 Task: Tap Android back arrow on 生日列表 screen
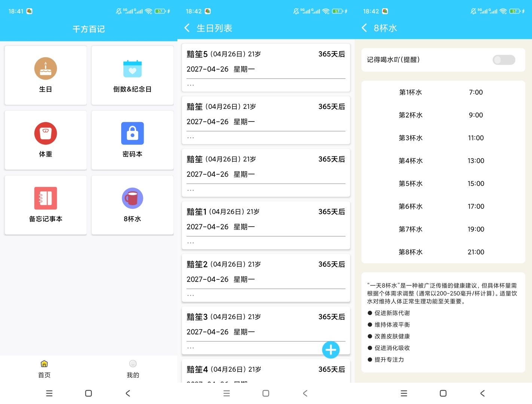click(x=305, y=393)
